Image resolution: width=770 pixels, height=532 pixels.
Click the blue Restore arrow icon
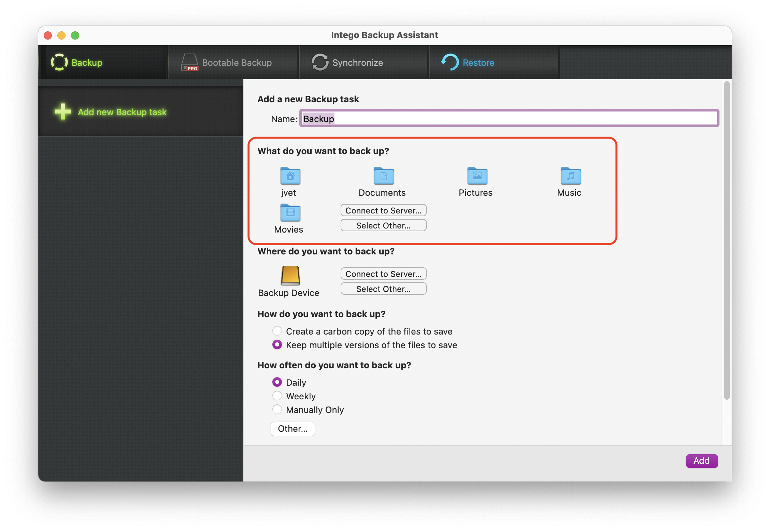coord(450,62)
